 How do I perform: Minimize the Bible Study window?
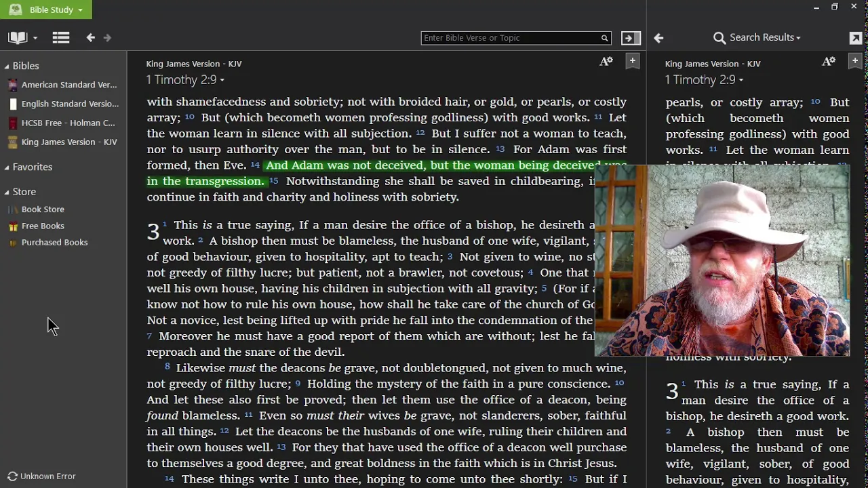click(816, 7)
